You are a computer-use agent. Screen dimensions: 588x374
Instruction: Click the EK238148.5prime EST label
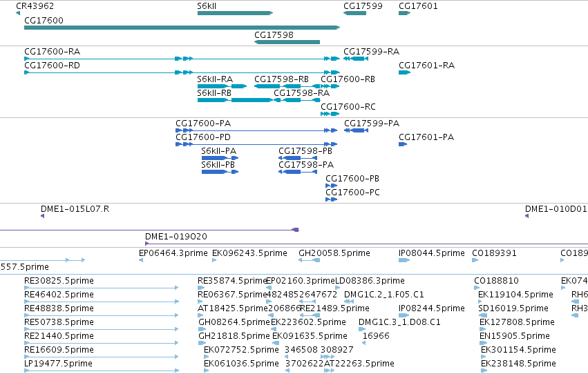coord(518,364)
